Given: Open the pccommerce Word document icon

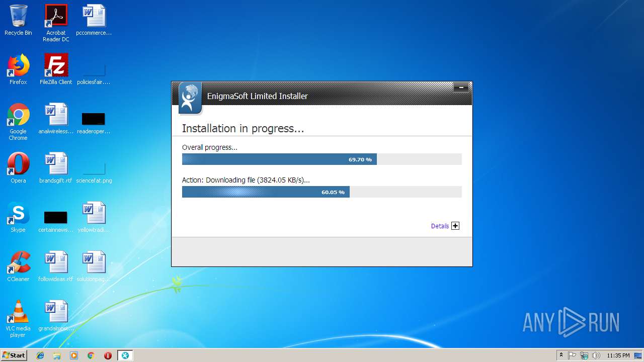Looking at the screenshot, I should click(x=94, y=20).
